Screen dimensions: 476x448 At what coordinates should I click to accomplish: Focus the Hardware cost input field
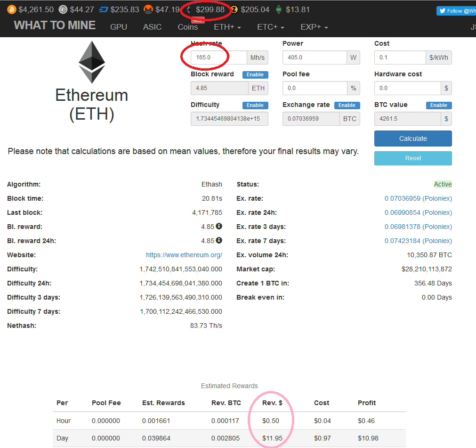pyautogui.click(x=407, y=88)
